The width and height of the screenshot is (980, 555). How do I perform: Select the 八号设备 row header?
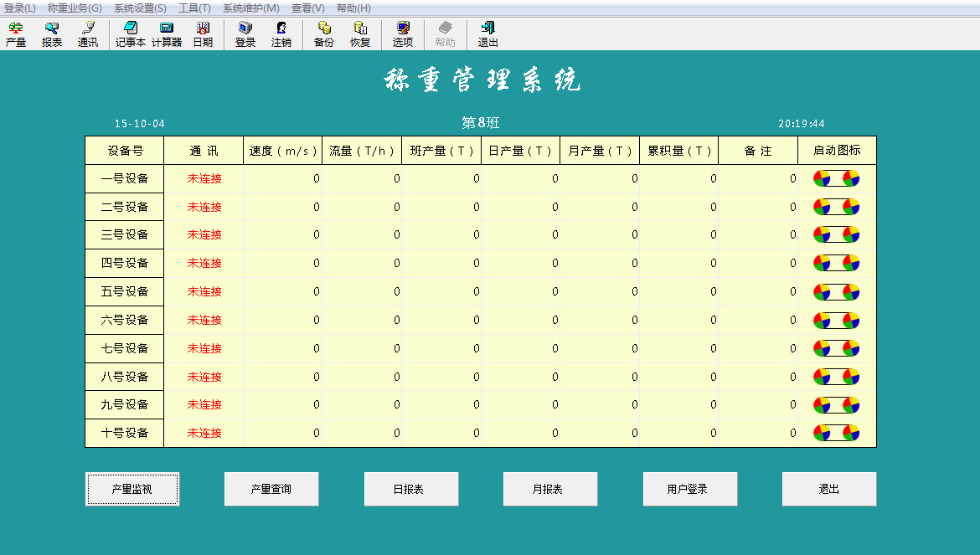(124, 377)
